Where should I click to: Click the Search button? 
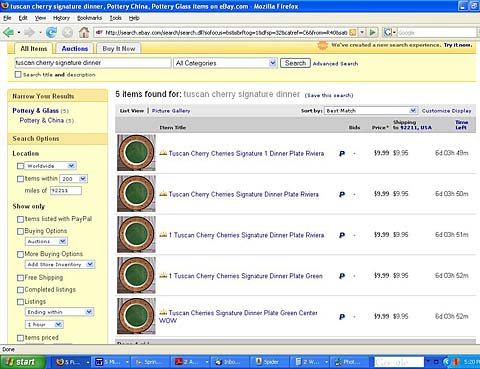coord(295,63)
